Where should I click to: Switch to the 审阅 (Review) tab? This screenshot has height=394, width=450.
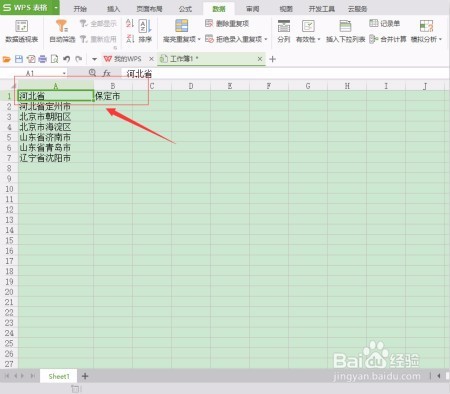pos(252,9)
